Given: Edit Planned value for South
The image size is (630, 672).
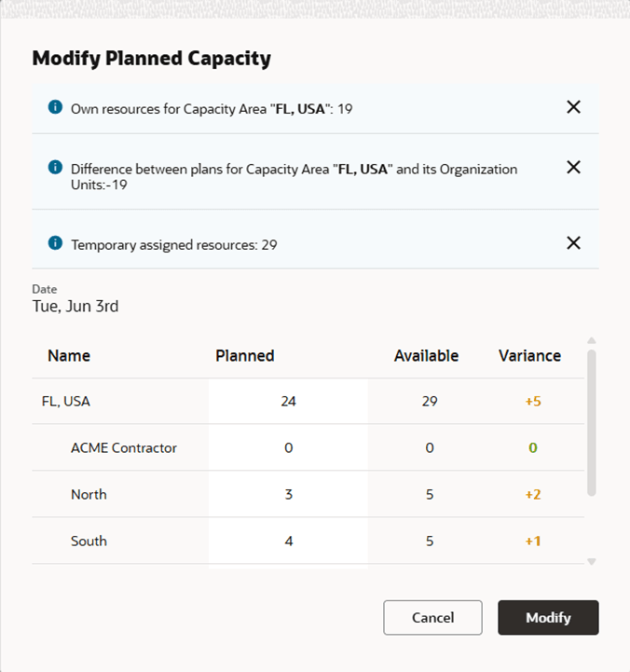Looking at the screenshot, I should (x=288, y=541).
